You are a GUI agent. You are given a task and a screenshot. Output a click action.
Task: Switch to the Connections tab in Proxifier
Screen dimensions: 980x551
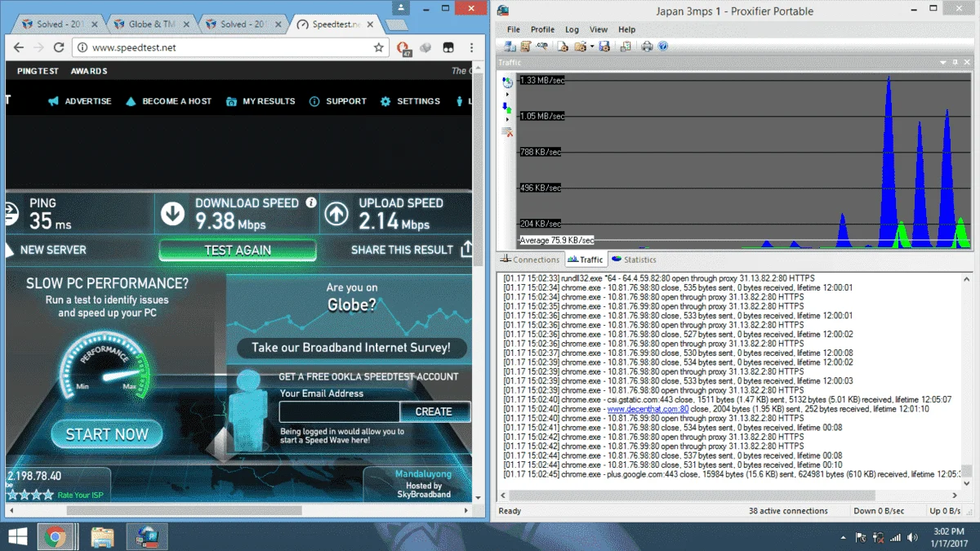click(530, 260)
